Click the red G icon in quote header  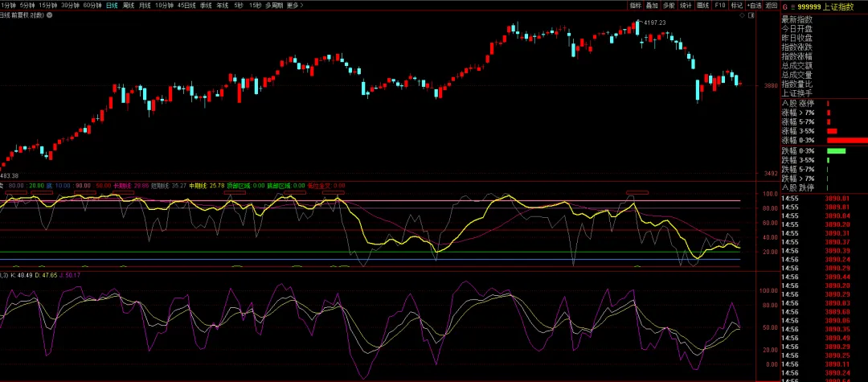tap(785, 6)
